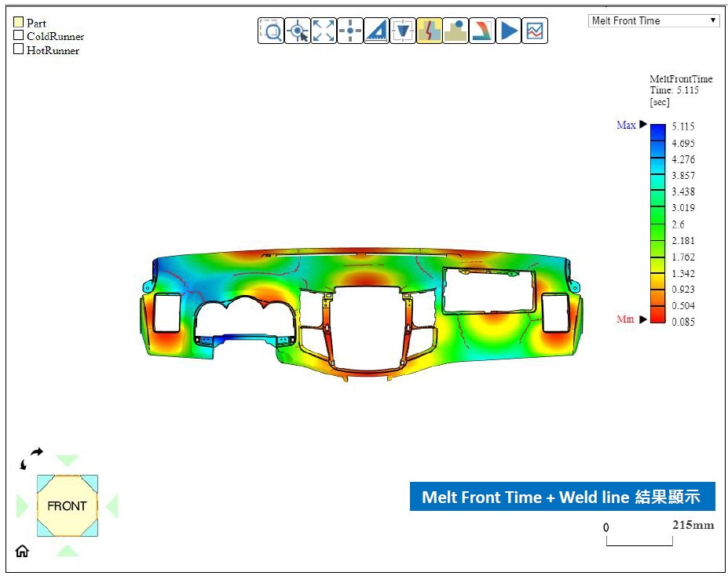Click the FRONT face of view cube
This screenshot has height=576, width=728.
[x=67, y=506]
